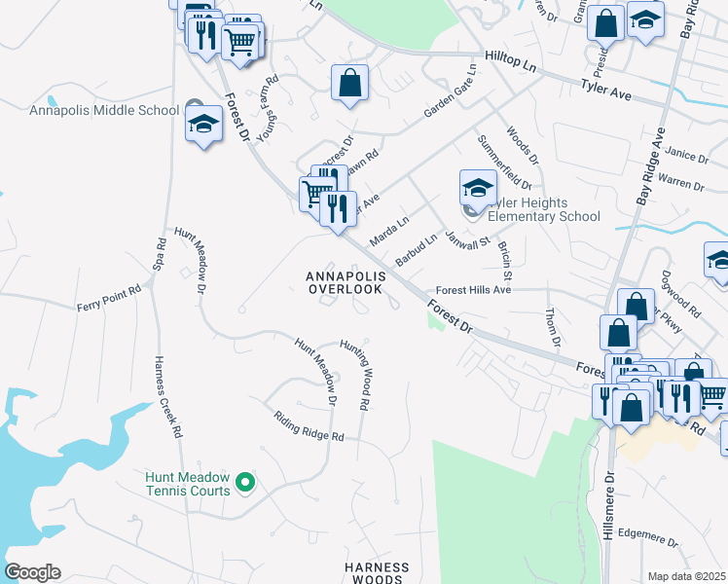Open the Google logo link
The width and height of the screenshot is (728, 584).
32,572
